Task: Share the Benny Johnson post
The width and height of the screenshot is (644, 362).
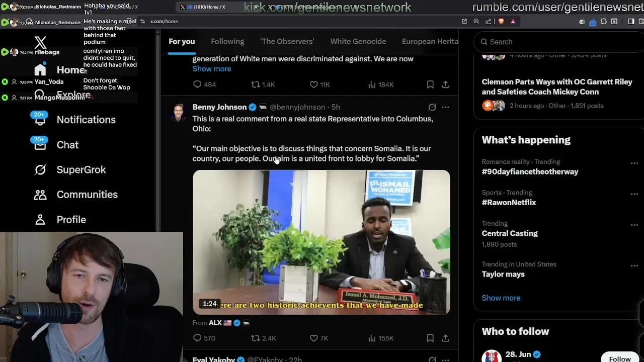Action: 445,338
